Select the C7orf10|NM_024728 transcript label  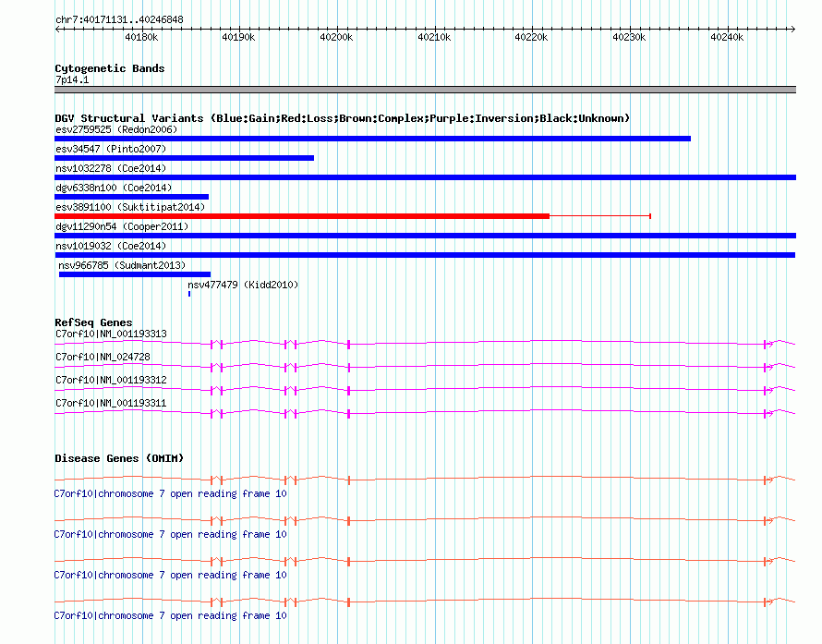pyautogui.click(x=103, y=358)
